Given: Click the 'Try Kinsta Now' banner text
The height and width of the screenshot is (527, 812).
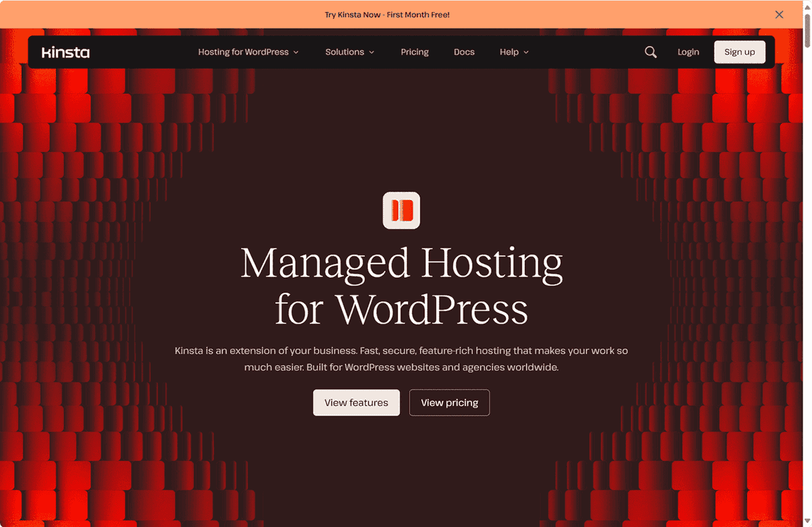Looking at the screenshot, I should pyautogui.click(x=387, y=15).
